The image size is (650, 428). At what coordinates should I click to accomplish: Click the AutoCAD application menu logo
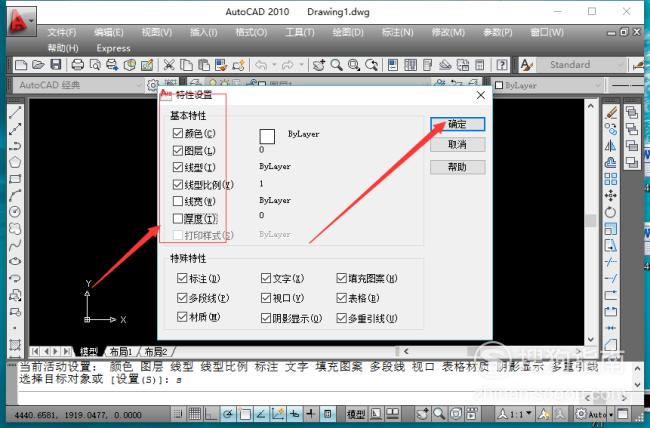pyautogui.click(x=21, y=22)
